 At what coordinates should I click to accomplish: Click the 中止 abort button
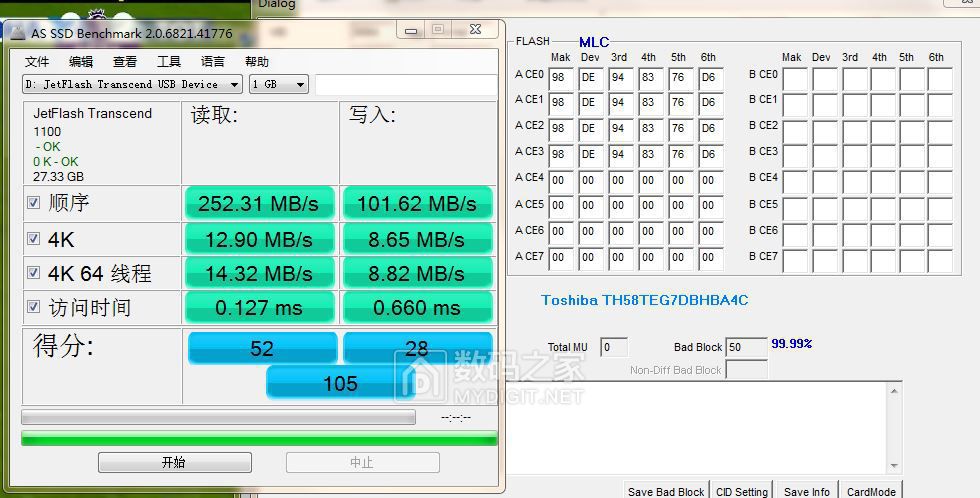pyautogui.click(x=362, y=462)
